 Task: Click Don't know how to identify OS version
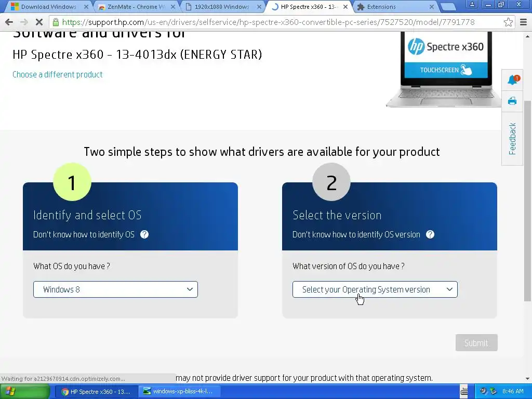point(356,234)
